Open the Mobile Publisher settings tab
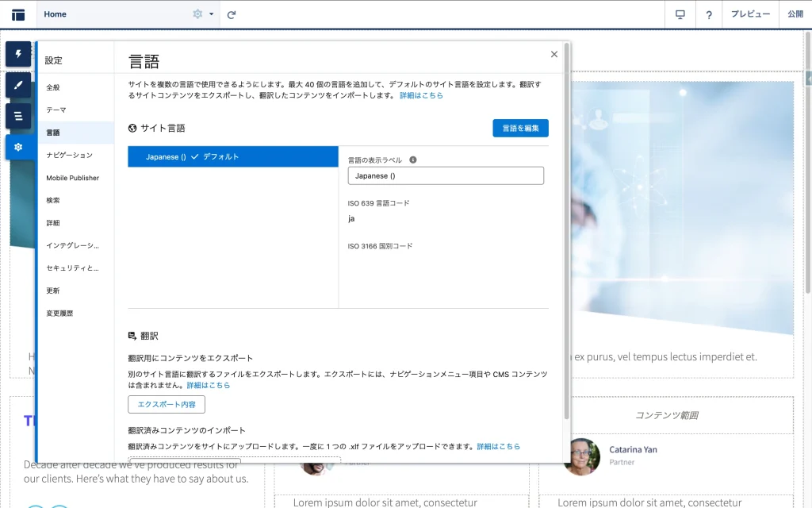Viewport: 812px width, 508px height. [x=72, y=178]
